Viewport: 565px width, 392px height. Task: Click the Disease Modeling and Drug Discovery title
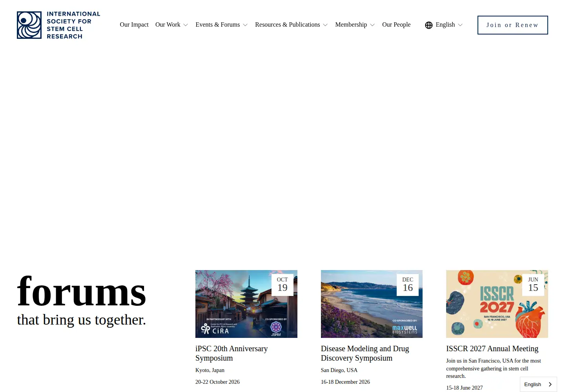coord(365,353)
